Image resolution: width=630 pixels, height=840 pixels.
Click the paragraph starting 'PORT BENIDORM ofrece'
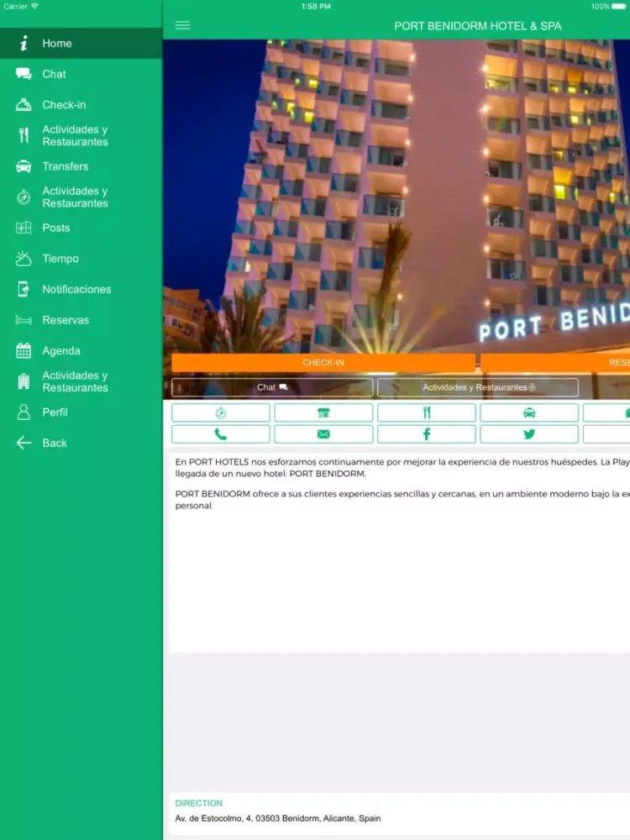[402, 500]
